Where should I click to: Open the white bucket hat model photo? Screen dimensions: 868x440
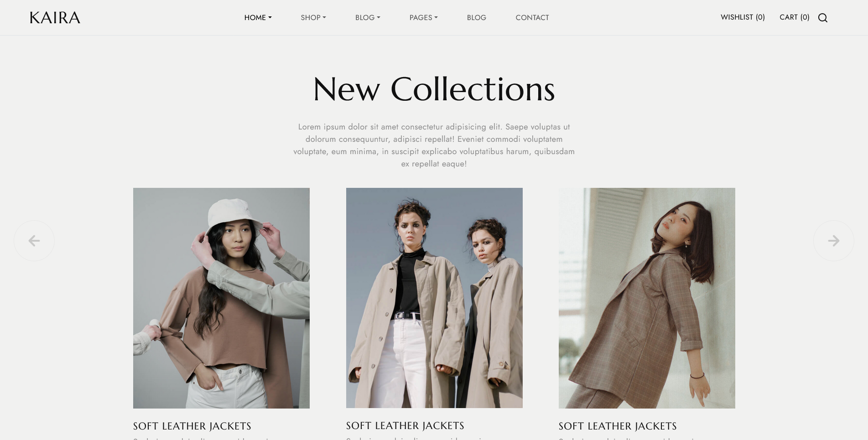221,298
